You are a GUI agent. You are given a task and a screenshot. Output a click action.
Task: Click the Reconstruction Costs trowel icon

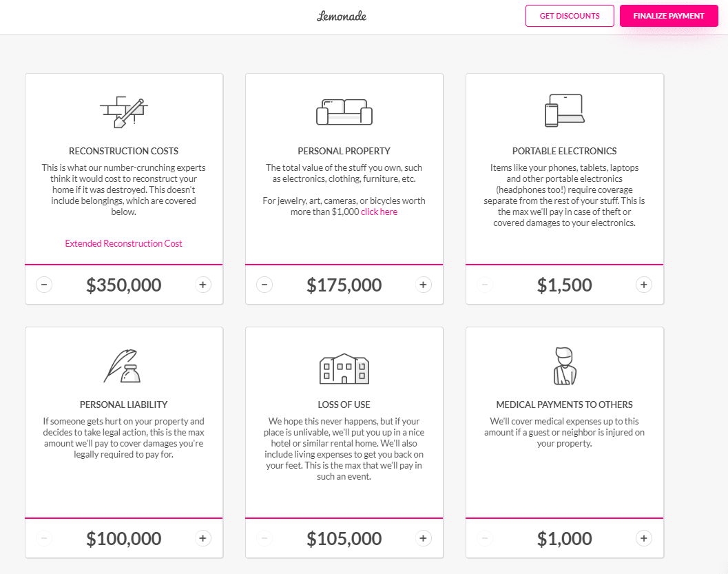coord(123,112)
